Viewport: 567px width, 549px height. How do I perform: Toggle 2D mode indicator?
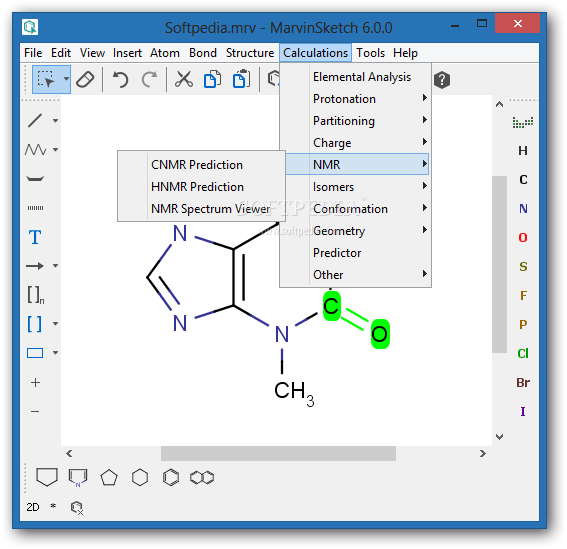(33, 507)
